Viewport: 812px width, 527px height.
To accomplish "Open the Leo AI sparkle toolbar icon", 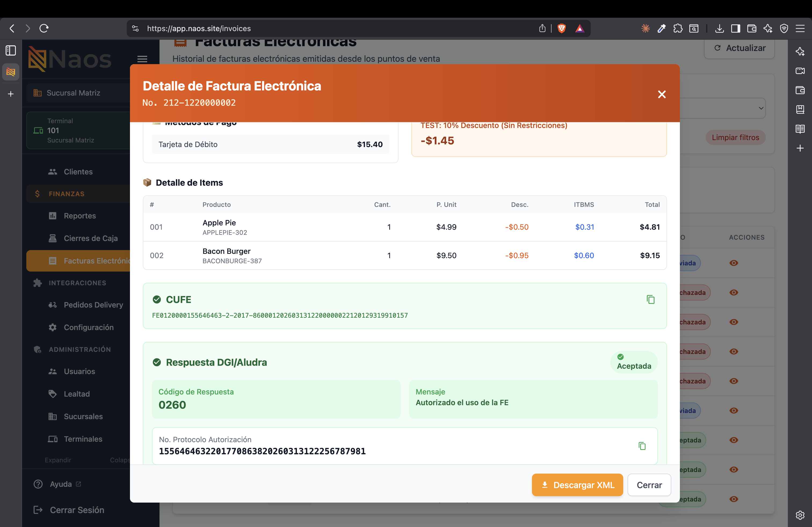I will pyautogui.click(x=768, y=28).
